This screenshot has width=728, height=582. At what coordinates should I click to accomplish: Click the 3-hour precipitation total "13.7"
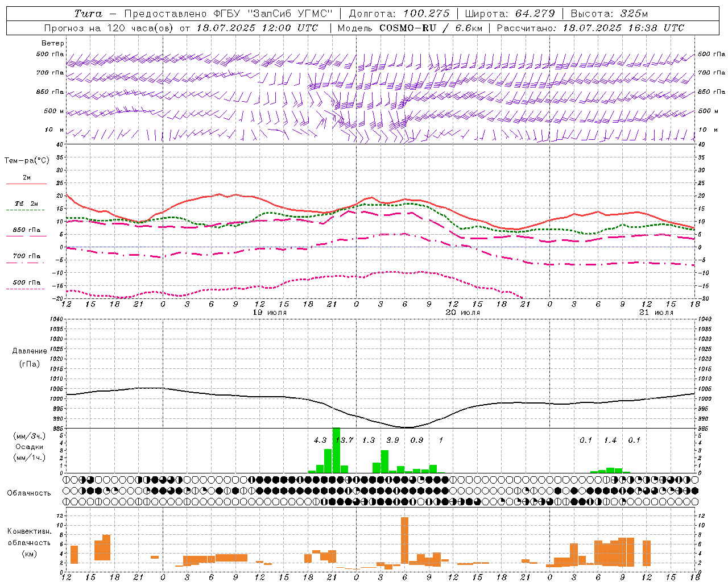click(x=345, y=440)
